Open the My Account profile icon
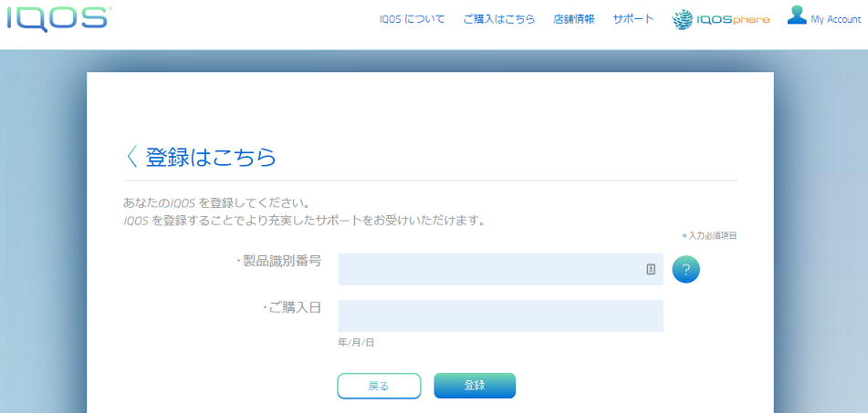 (797, 15)
